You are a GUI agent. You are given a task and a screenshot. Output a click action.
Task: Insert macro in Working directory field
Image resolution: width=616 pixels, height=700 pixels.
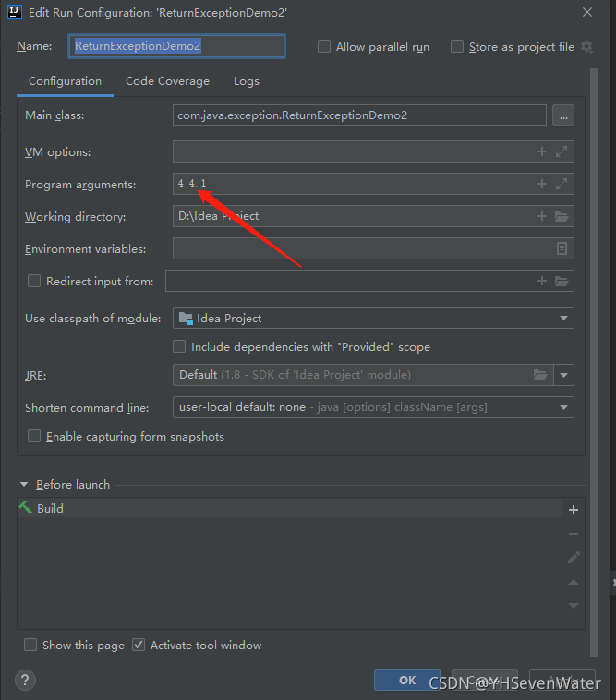point(542,216)
